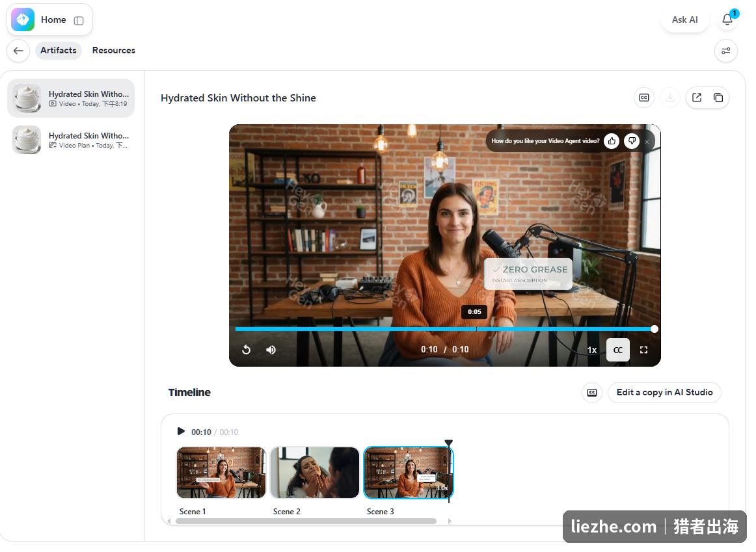Click the progress bar end handle
Screen dimensions: 756x552
point(654,329)
